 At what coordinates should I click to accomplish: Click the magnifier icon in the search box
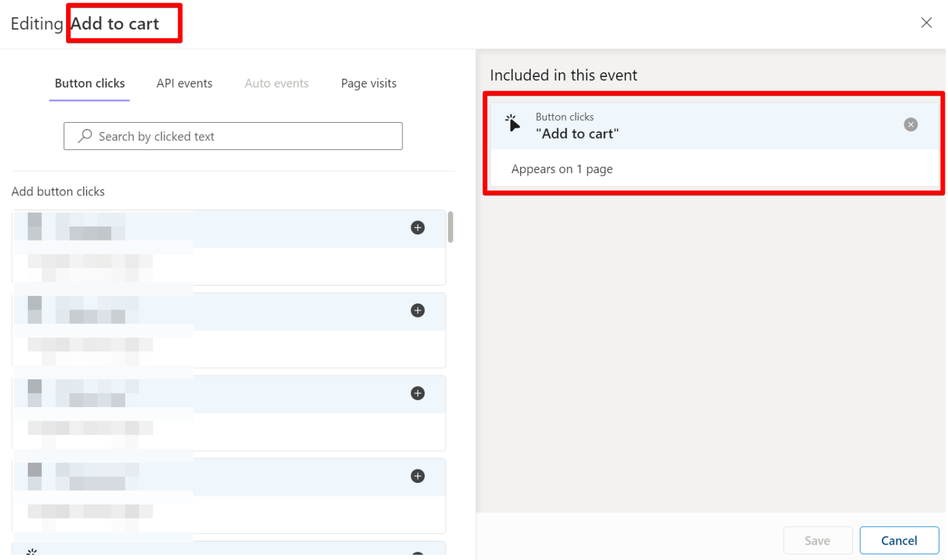tap(85, 136)
